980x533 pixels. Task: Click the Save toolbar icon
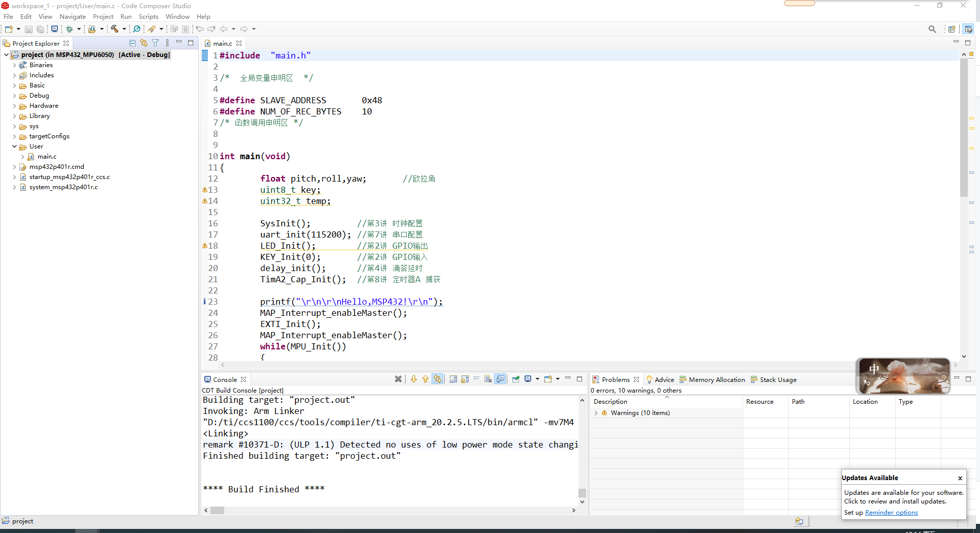click(x=28, y=29)
